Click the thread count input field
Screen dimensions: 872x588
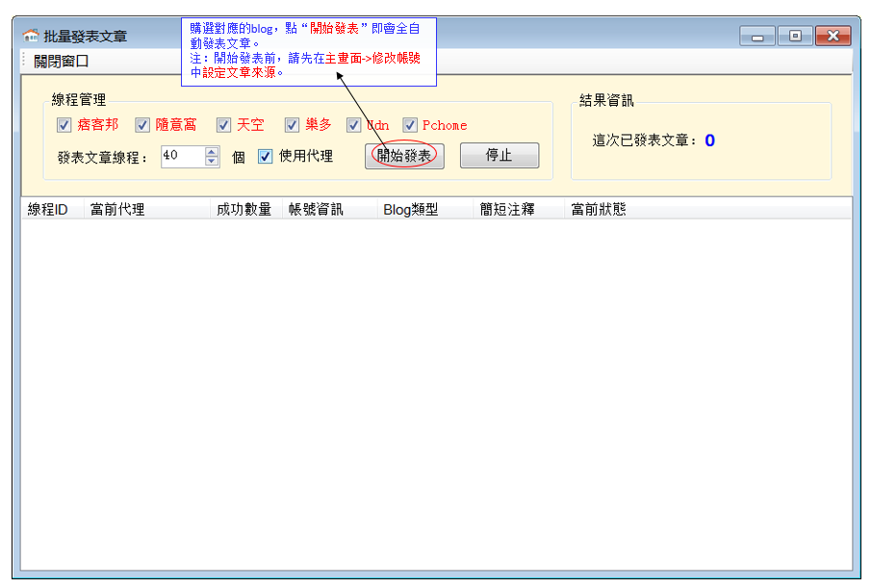click(182, 156)
